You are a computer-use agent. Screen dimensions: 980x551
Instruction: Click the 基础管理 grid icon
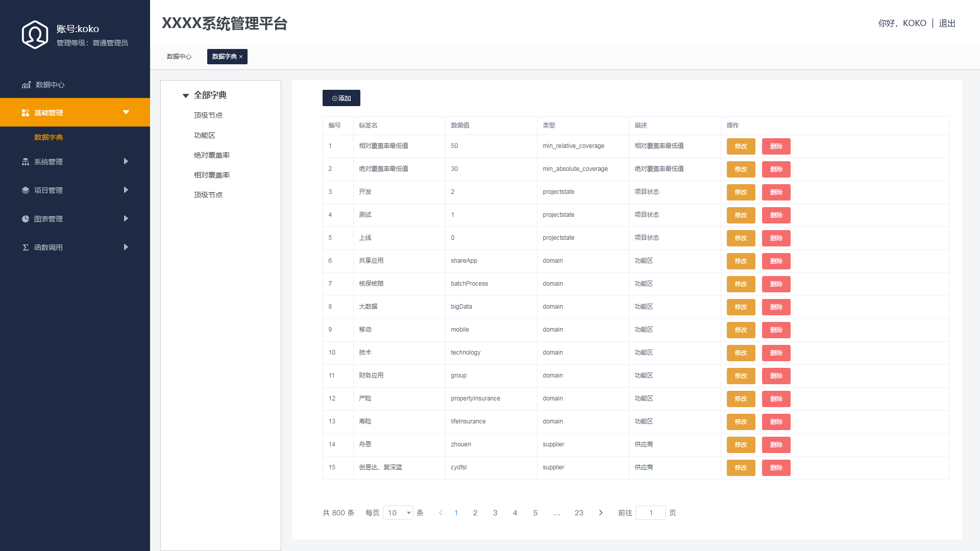[25, 113]
